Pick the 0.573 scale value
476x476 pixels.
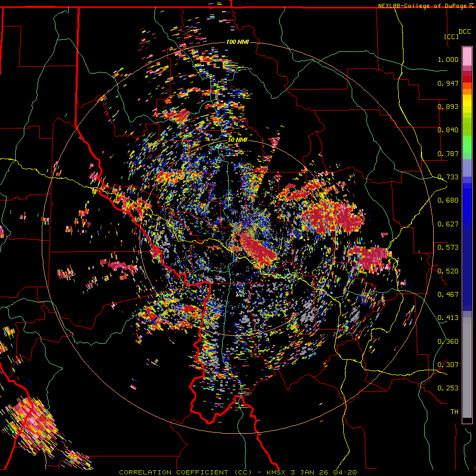pyautogui.click(x=448, y=248)
